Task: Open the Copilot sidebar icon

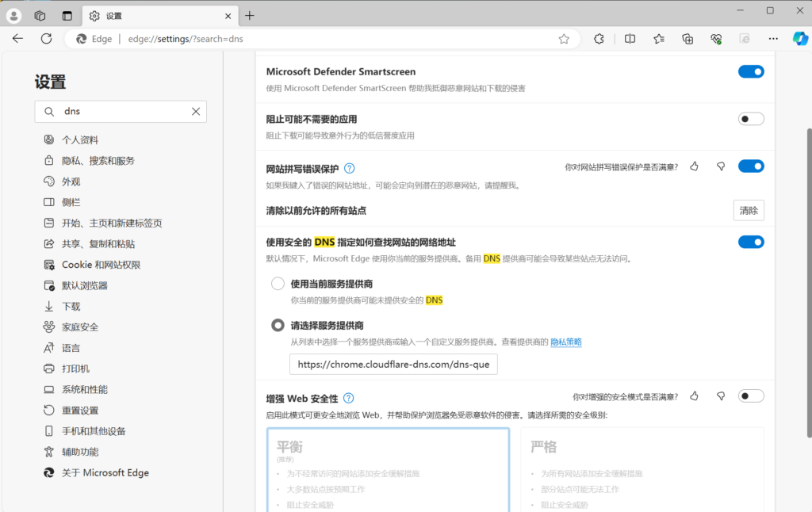Action: pyautogui.click(x=800, y=39)
